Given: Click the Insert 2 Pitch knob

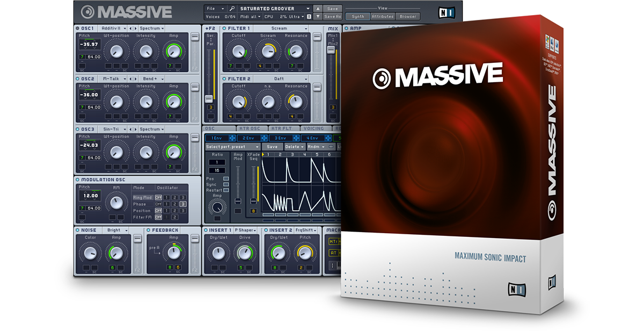Looking at the screenshot, I should [305, 253].
